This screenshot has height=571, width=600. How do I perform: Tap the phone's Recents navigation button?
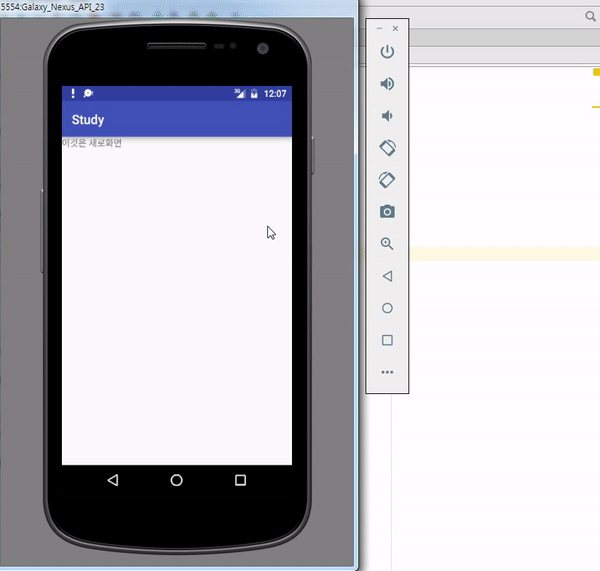[240, 480]
